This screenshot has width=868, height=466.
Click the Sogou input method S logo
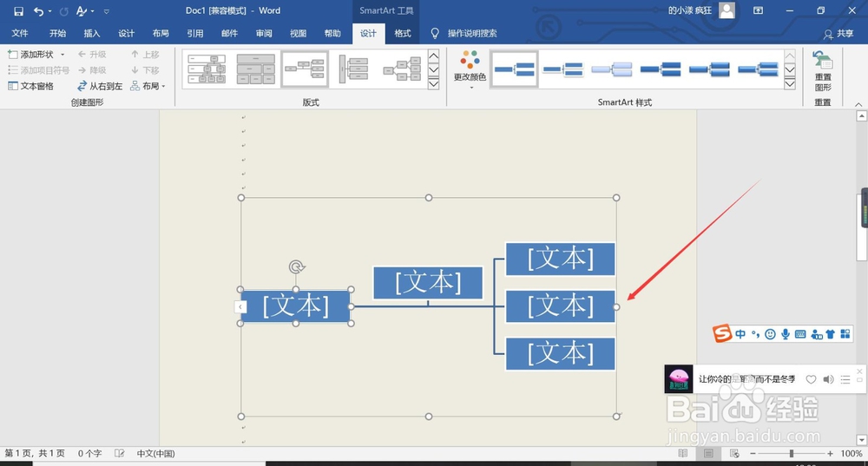(722, 333)
